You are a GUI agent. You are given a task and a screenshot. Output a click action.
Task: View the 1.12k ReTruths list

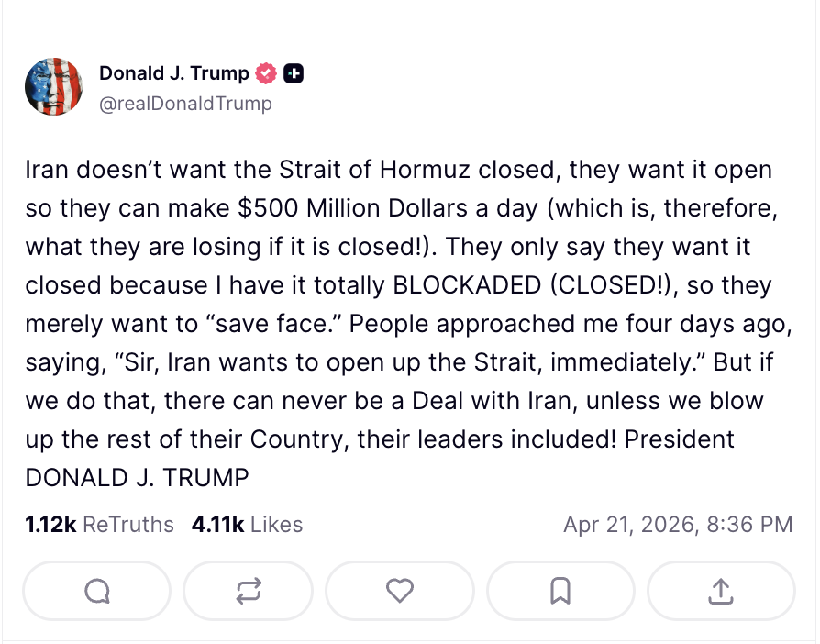pos(99,525)
